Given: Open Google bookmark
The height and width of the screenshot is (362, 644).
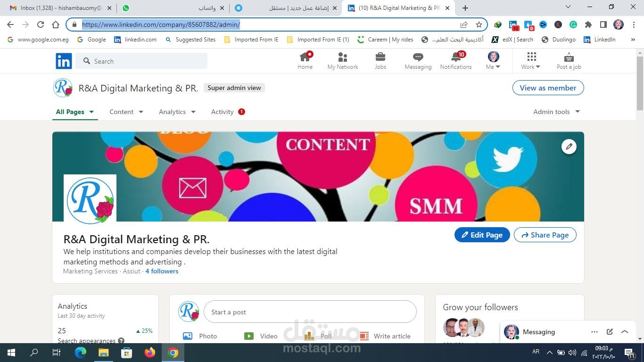Looking at the screenshot, I should (x=91, y=40).
